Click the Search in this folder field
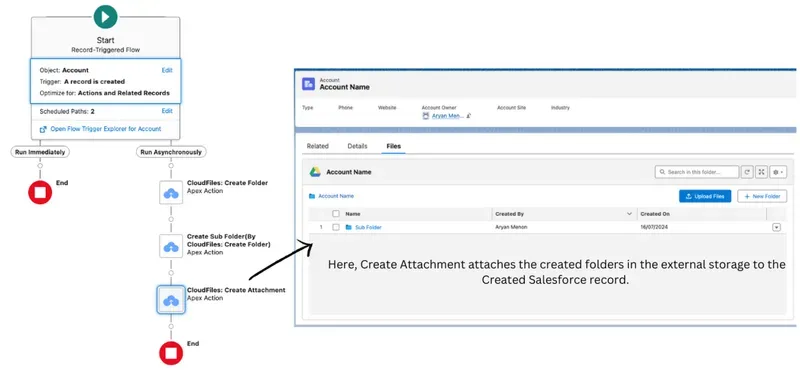This screenshot has width=800, height=378. [x=696, y=172]
